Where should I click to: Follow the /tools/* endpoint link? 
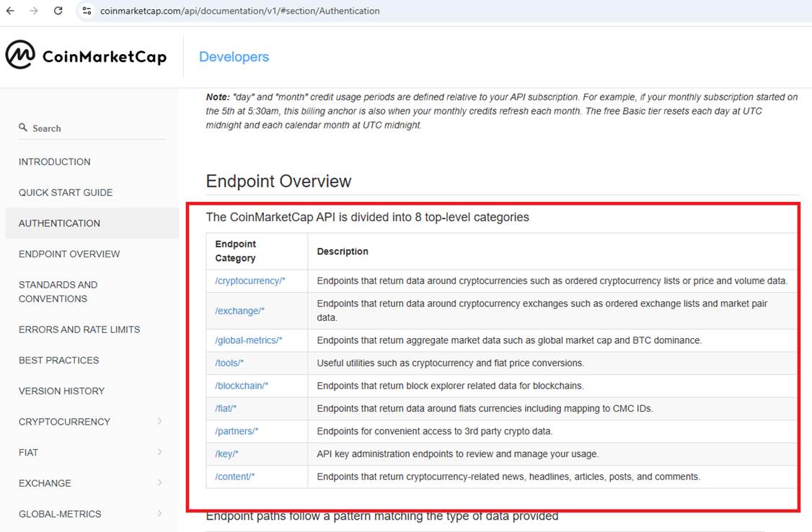(229, 363)
